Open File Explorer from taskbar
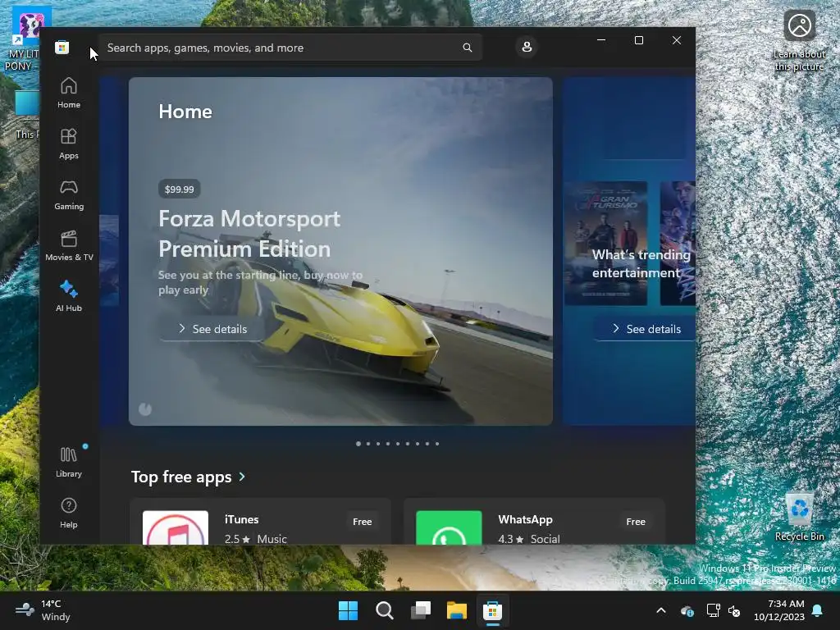This screenshot has width=840, height=630. point(456,610)
